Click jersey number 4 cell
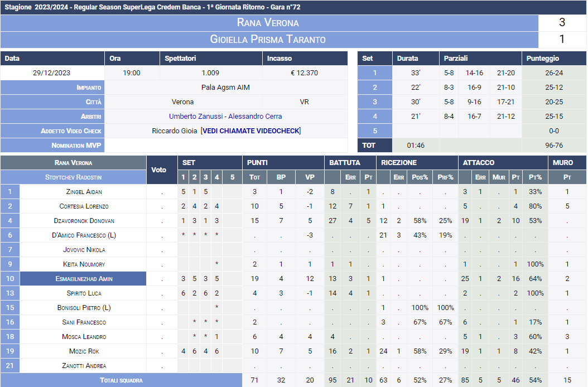The image size is (588, 387). pyautogui.click(x=10, y=220)
